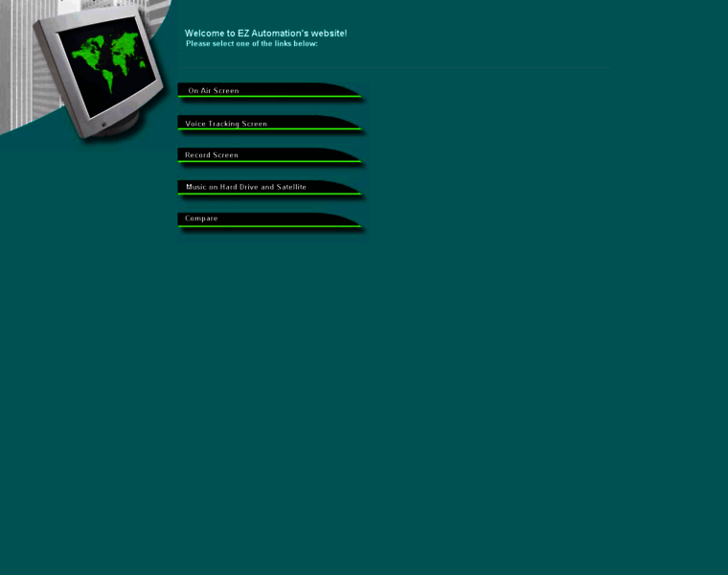Click 'Please select one of the links below:' text
728x575 pixels.
coord(252,44)
